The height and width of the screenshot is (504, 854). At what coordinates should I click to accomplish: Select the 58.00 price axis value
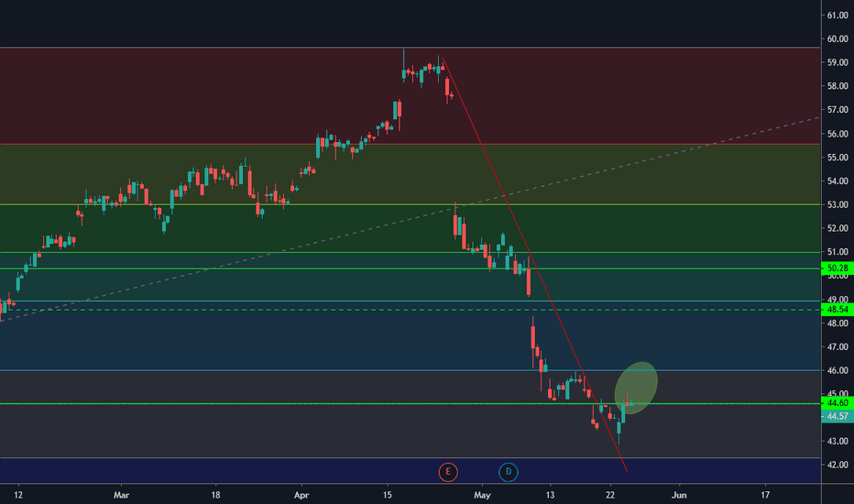pos(838,86)
